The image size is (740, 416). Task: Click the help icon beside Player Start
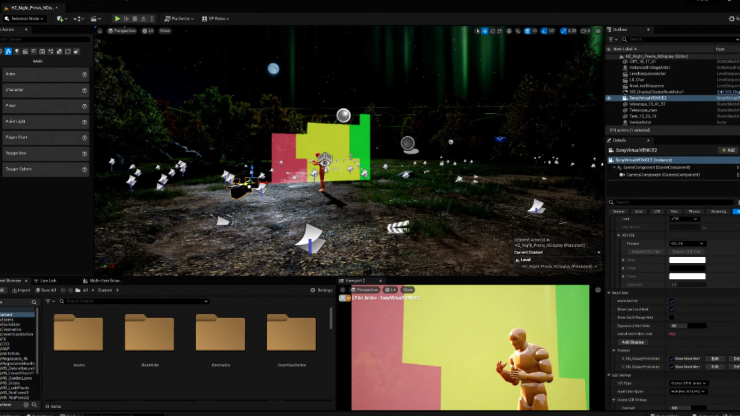(84, 138)
